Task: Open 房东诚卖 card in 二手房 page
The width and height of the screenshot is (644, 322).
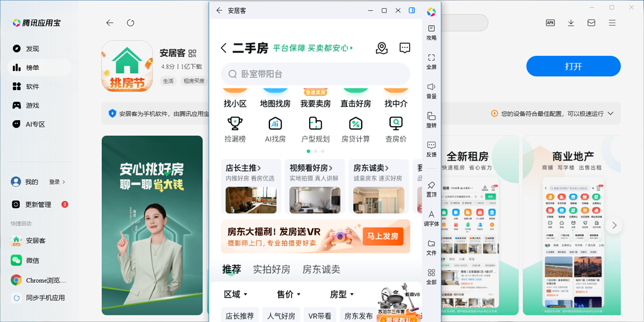Action: (x=379, y=187)
